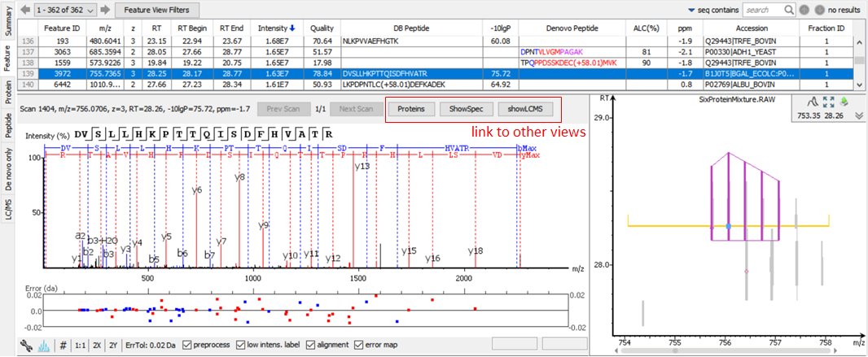Screen dimensions: 868x357
Task: Click the Quality column header
Action: pos(322,28)
